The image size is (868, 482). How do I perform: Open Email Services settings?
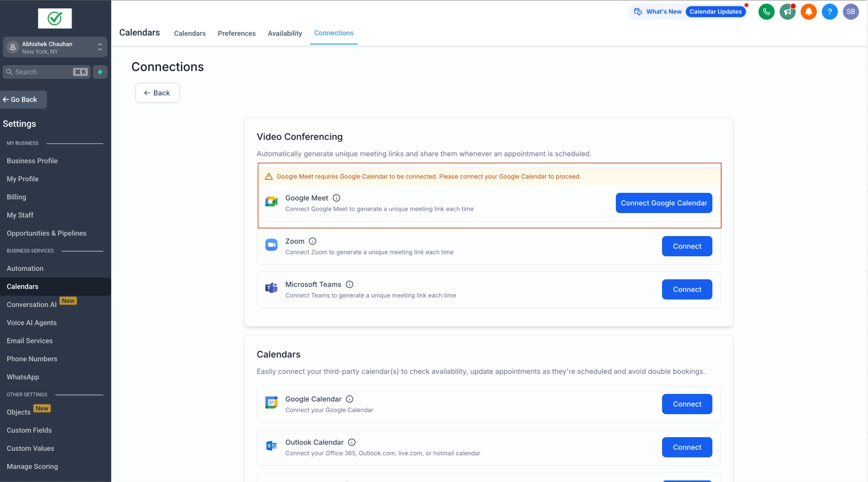30,341
